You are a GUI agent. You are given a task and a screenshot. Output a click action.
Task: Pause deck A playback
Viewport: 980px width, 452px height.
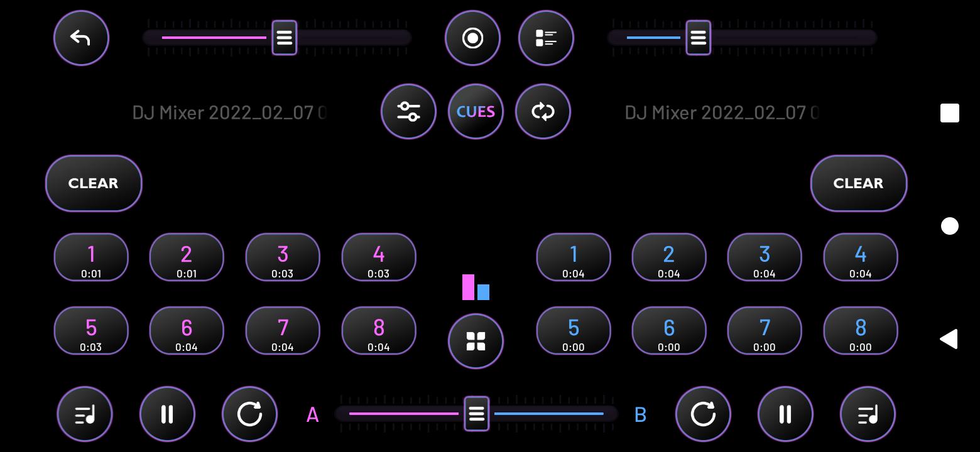tap(167, 414)
